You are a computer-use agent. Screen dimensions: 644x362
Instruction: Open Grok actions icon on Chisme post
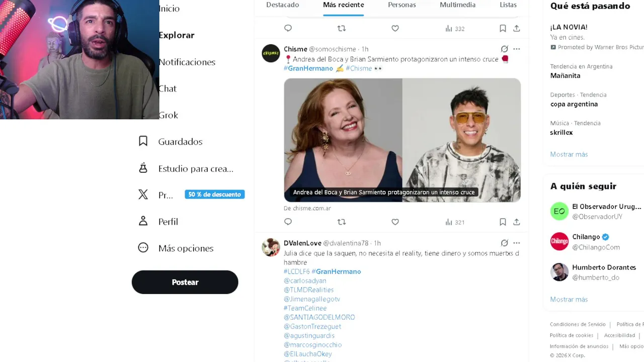click(x=504, y=49)
